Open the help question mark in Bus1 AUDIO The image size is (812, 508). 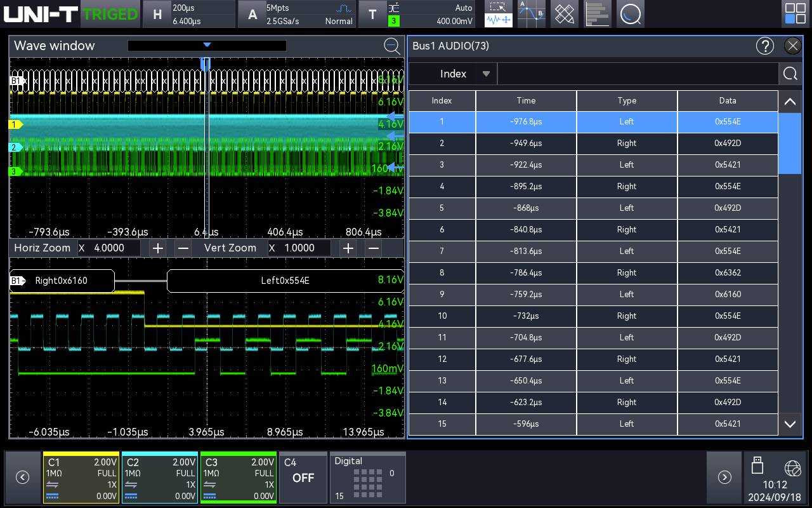[765, 46]
